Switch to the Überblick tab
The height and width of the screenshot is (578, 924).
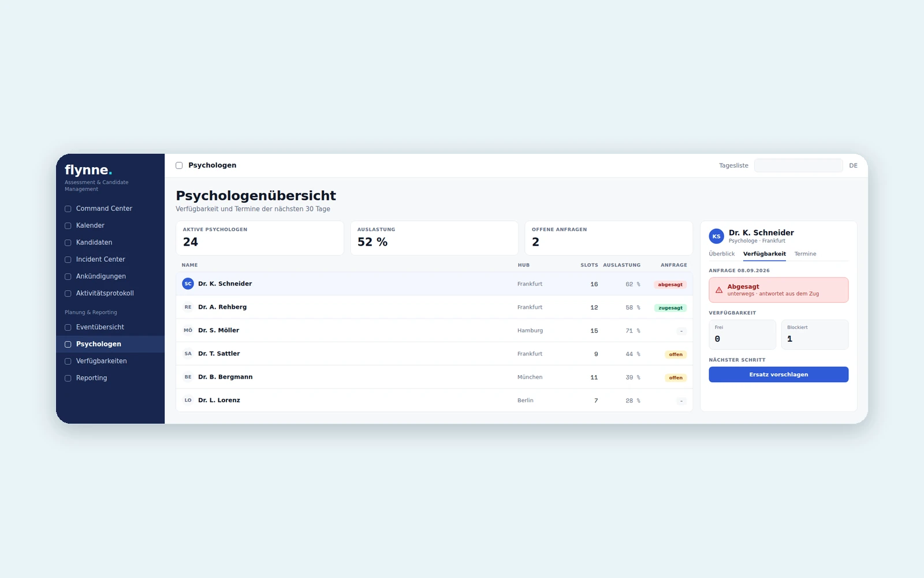tap(722, 254)
